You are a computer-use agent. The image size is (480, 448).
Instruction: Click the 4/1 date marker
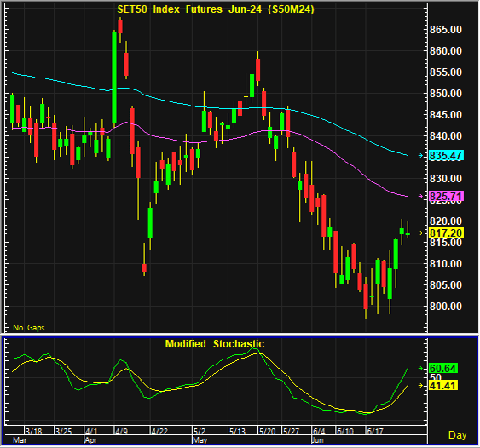[91, 431]
